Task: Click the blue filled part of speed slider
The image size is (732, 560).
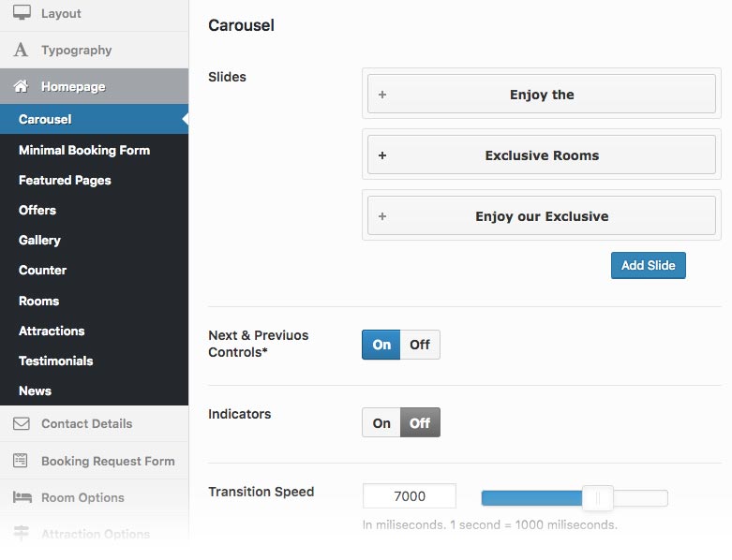Action: (x=531, y=498)
